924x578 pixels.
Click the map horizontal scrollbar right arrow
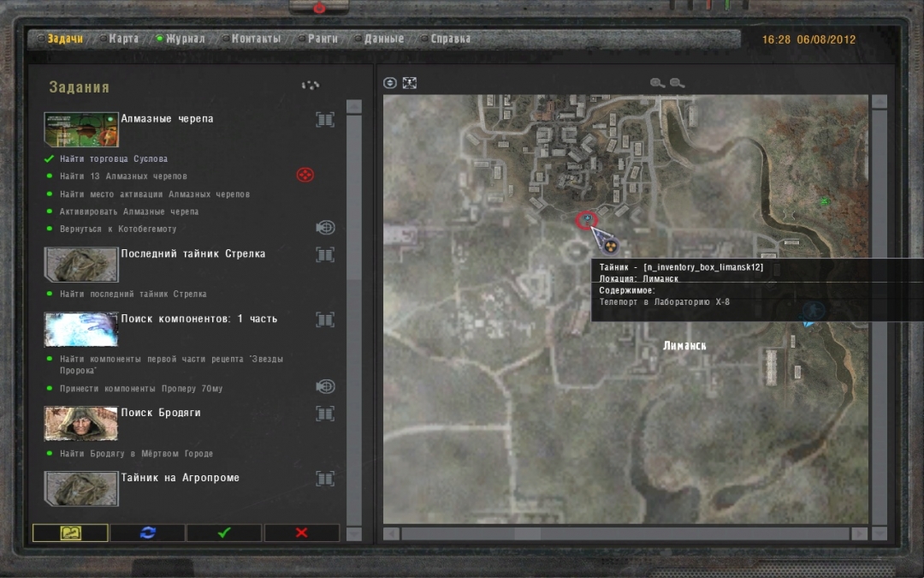860,533
